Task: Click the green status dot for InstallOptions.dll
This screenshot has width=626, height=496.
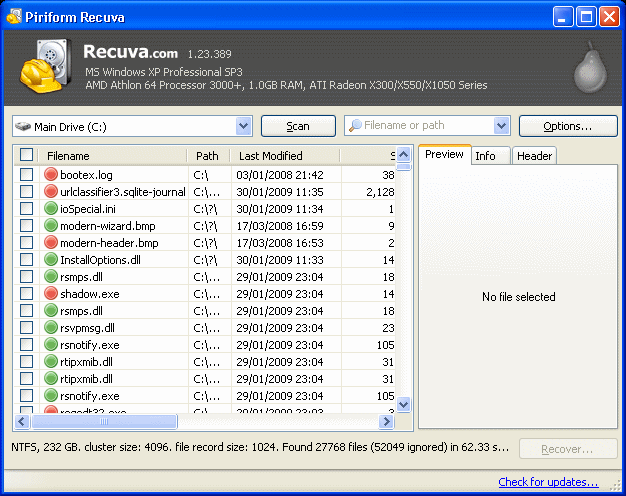Action: point(51,260)
